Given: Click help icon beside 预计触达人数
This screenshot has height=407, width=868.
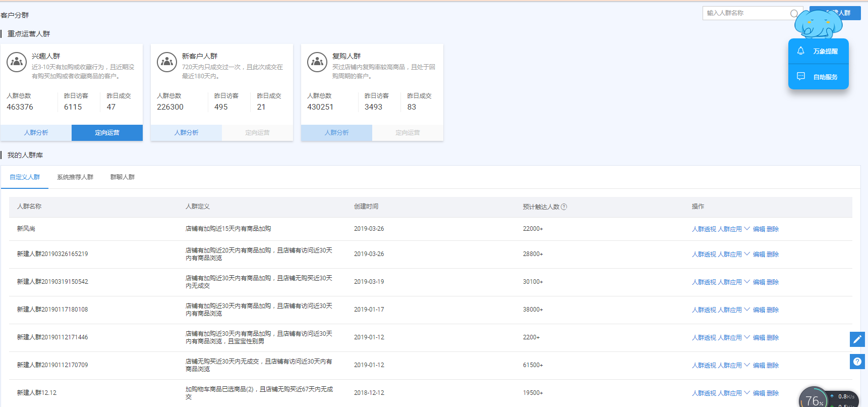Looking at the screenshot, I should (564, 207).
